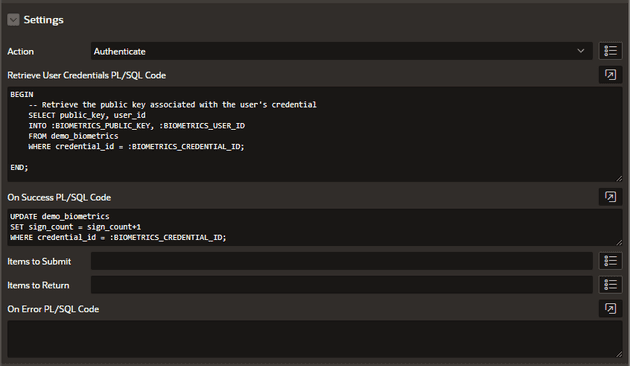Open list of values icon beside Action

[610, 51]
